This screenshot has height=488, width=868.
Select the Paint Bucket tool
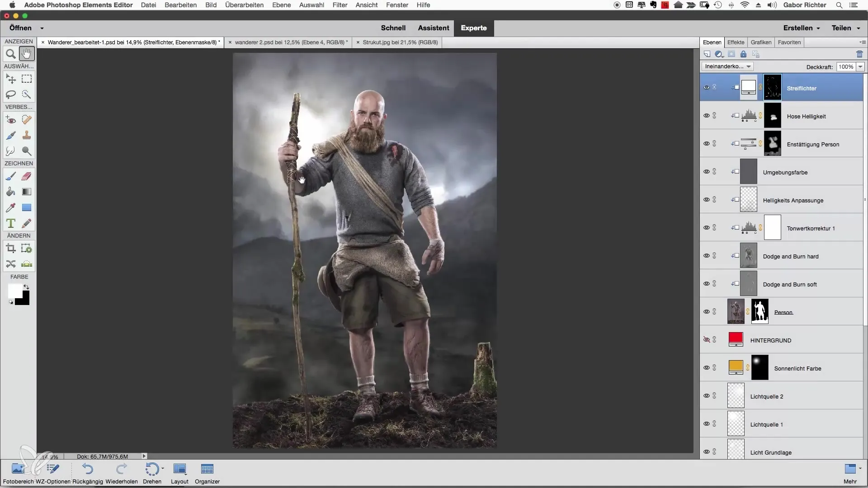(11, 192)
